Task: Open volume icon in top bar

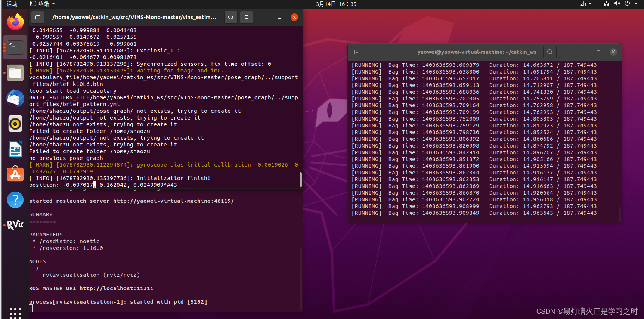Action: pos(617,4)
